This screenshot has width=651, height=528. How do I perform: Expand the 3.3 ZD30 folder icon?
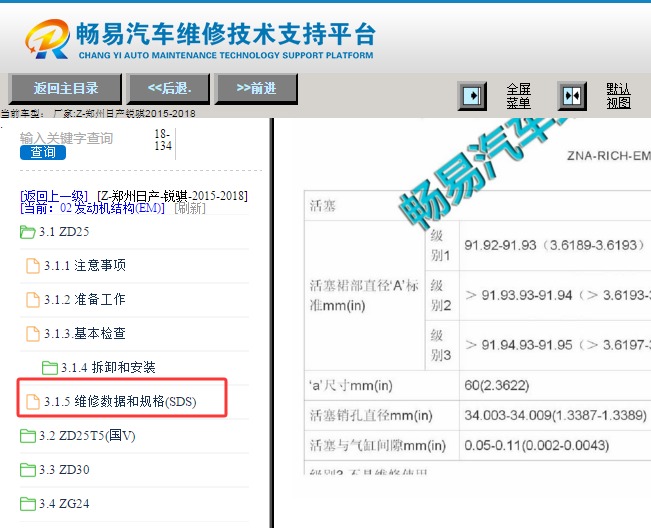[28, 470]
